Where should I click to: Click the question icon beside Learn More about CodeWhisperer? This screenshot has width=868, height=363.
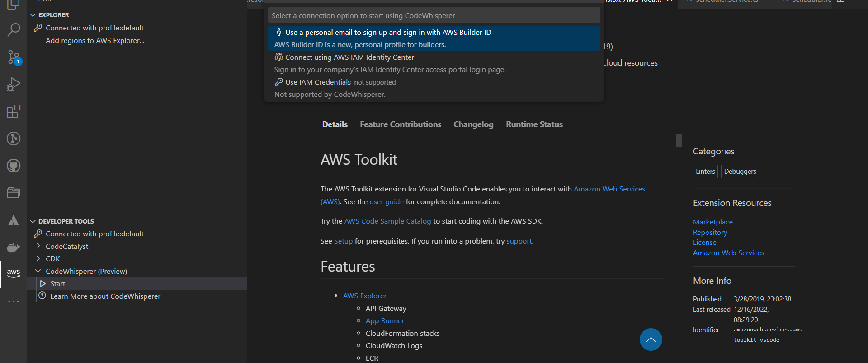pos(42,296)
